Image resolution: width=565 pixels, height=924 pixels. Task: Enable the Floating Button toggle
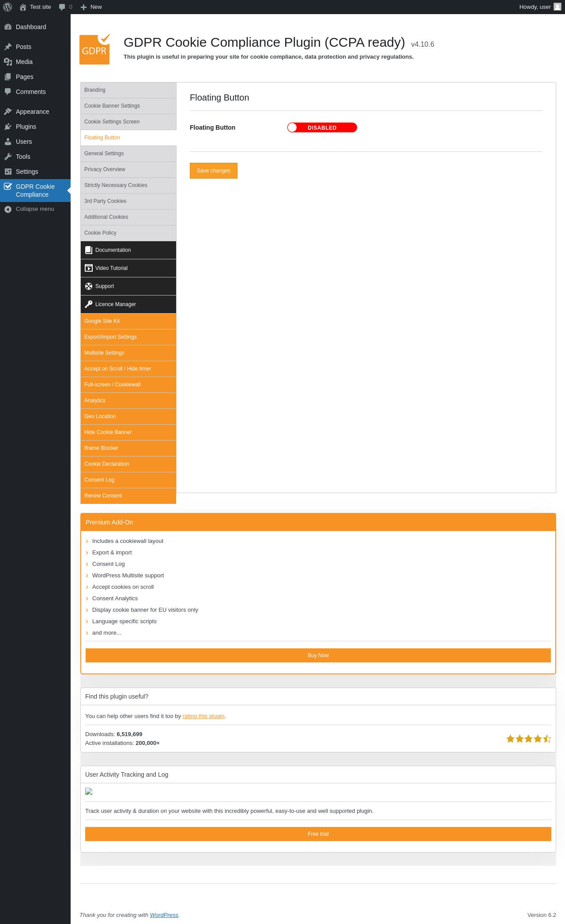point(322,127)
